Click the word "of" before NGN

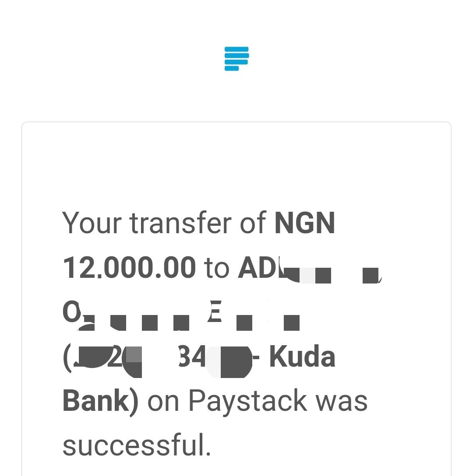coord(253,224)
